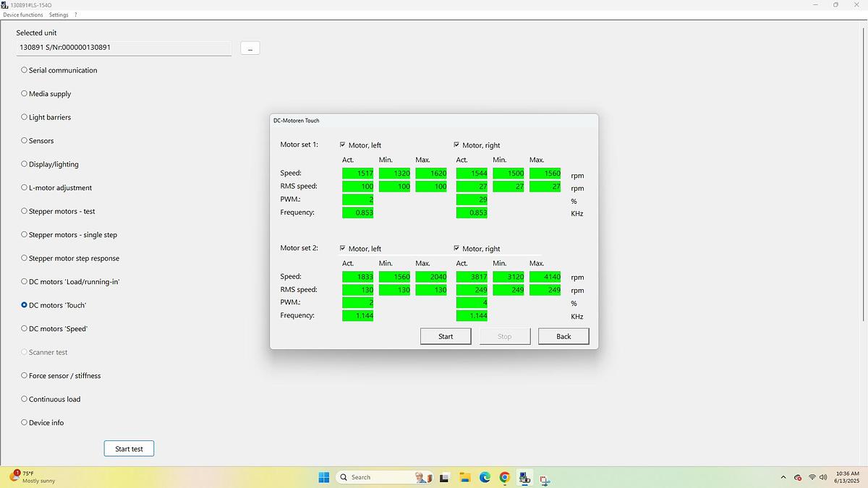Viewport: 868px width, 488px height.
Task: Select 'Stepper motors - test' radio option
Action: 24,211
